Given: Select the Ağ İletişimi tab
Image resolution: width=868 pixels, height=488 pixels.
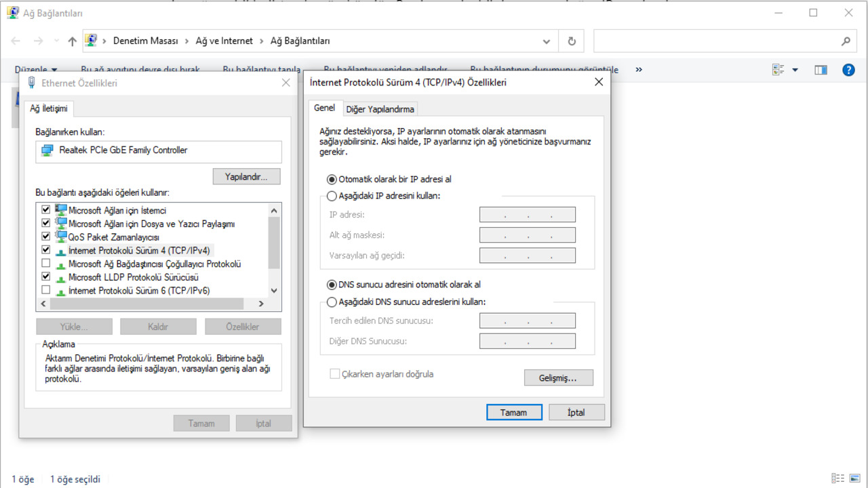Looking at the screenshot, I should pos(48,108).
